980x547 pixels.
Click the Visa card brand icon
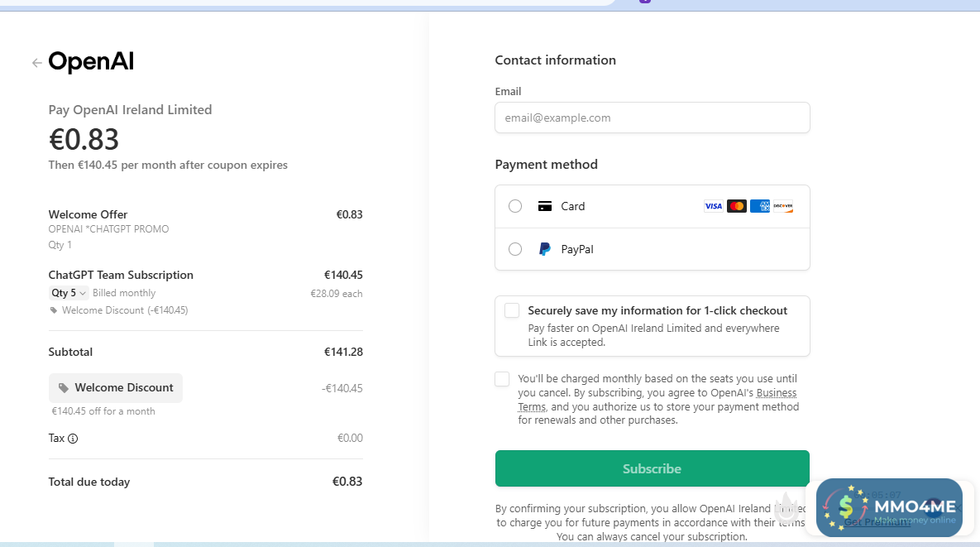tap(713, 206)
